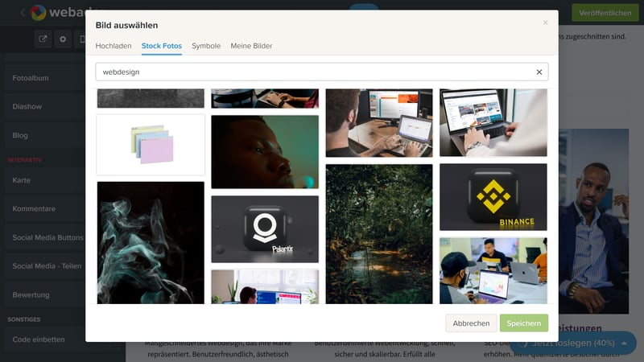Switch to Meine Bilder tab
The image size is (644, 362).
coord(251,46)
